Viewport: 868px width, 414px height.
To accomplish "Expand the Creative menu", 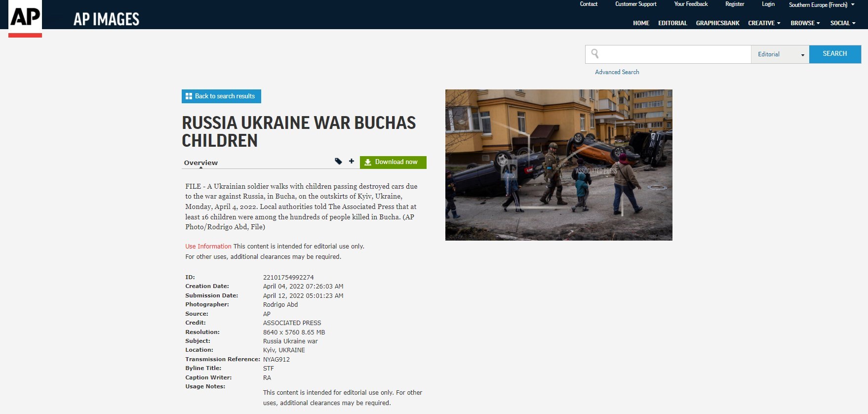I will [764, 23].
